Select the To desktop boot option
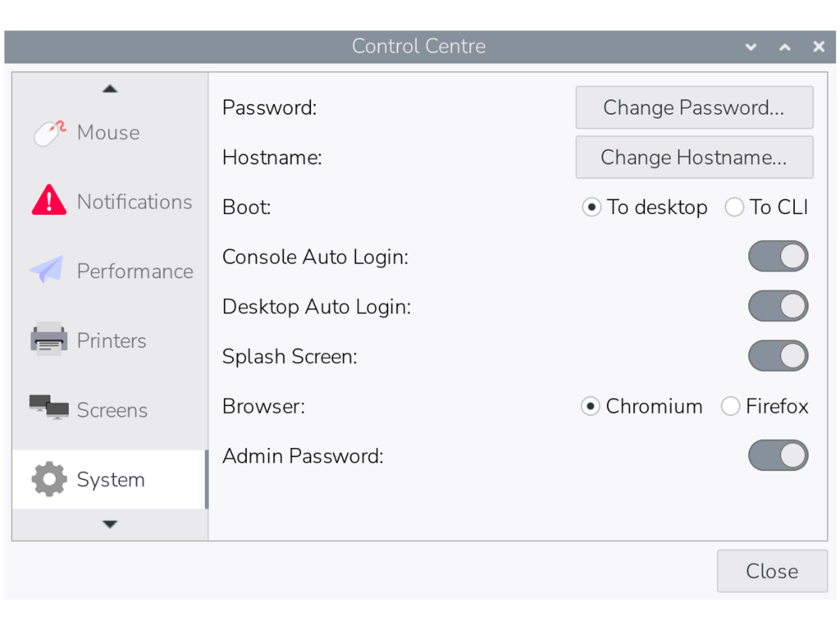 [x=591, y=208]
